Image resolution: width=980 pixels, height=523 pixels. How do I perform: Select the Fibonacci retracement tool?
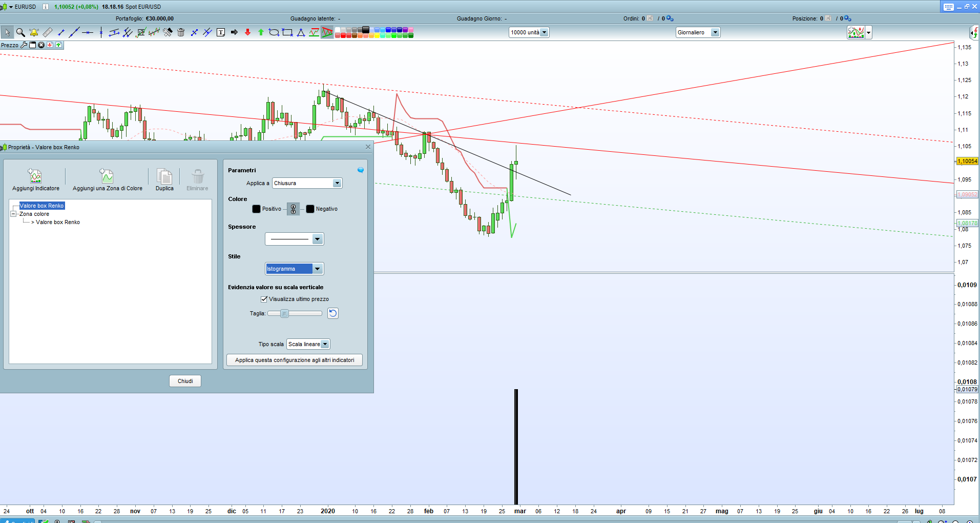click(x=141, y=32)
